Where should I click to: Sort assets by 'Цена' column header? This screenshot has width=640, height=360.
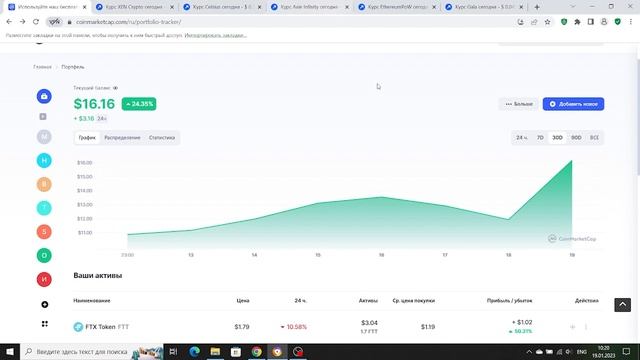coord(243,300)
